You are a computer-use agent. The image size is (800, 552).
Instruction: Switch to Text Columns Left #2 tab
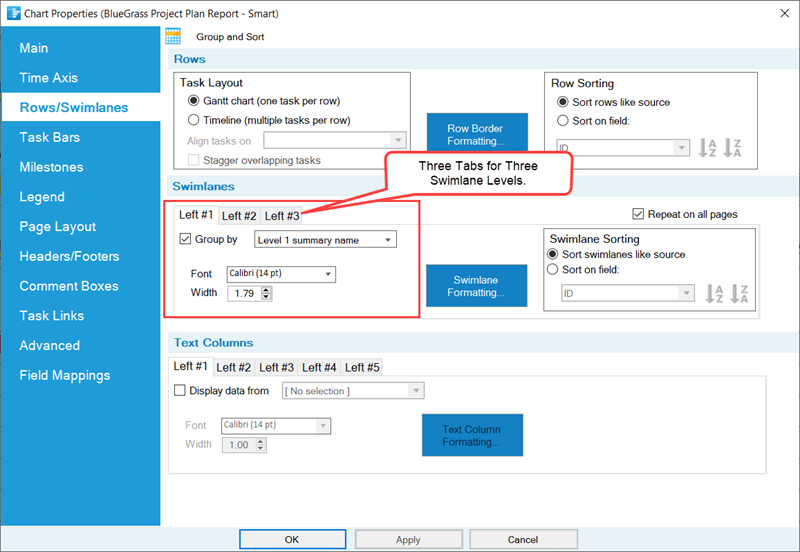[234, 367]
